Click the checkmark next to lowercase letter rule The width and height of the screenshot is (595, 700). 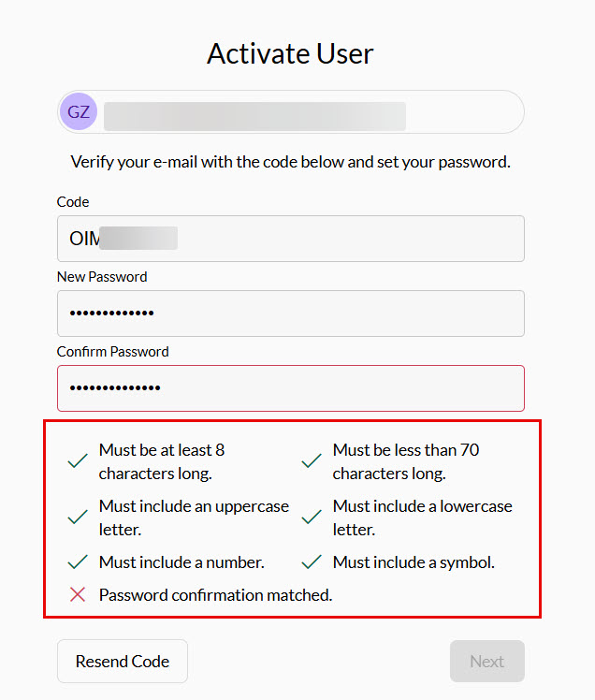(312, 518)
